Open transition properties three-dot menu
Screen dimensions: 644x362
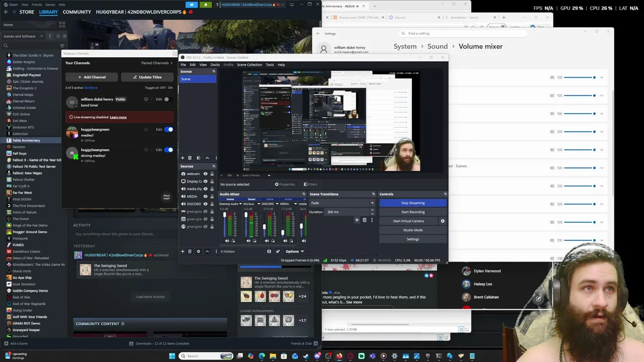(x=372, y=220)
